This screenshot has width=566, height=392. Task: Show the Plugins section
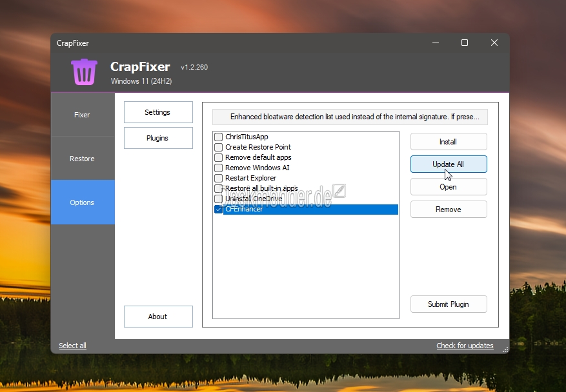click(158, 138)
